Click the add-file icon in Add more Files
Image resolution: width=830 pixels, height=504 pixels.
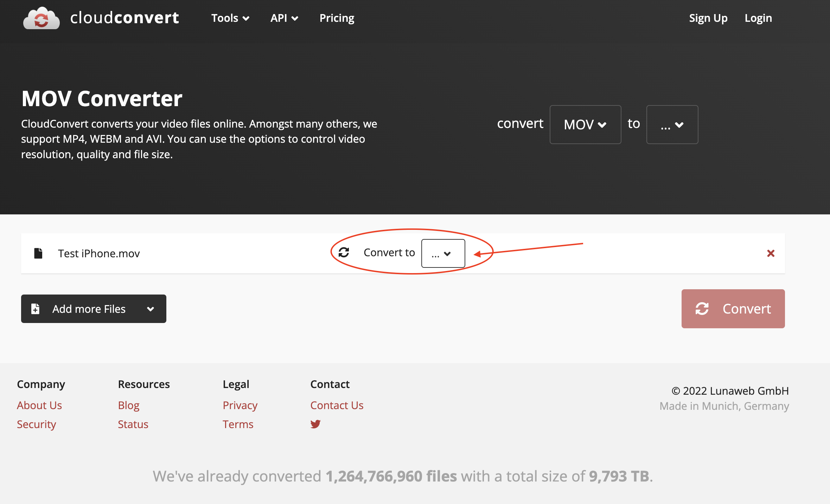pos(36,309)
